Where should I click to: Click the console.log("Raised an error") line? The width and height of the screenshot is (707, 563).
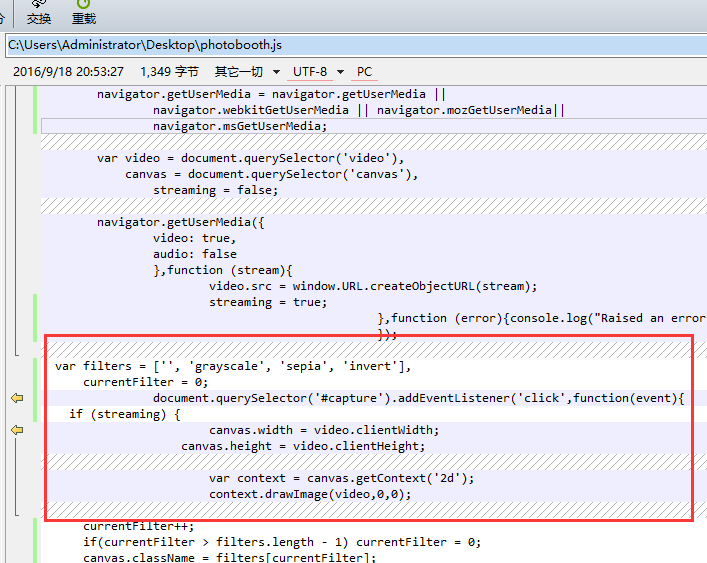click(x=540, y=318)
